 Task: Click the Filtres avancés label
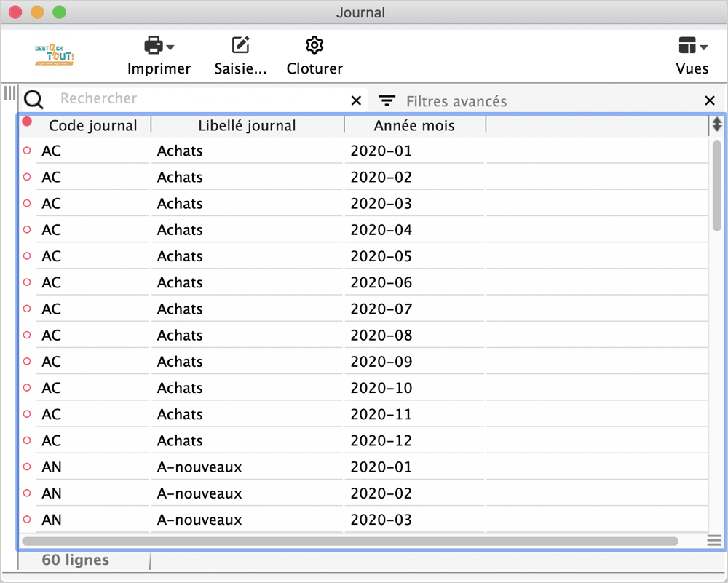pos(456,101)
